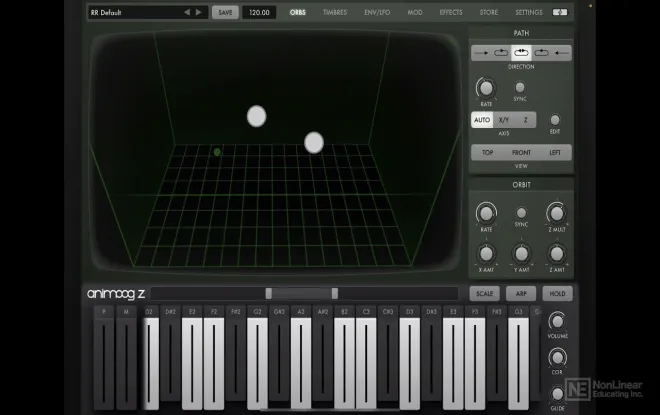The width and height of the screenshot is (660, 415).
Task: Toggle the Orbit SYNC switch
Action: [x=521, y=213]
